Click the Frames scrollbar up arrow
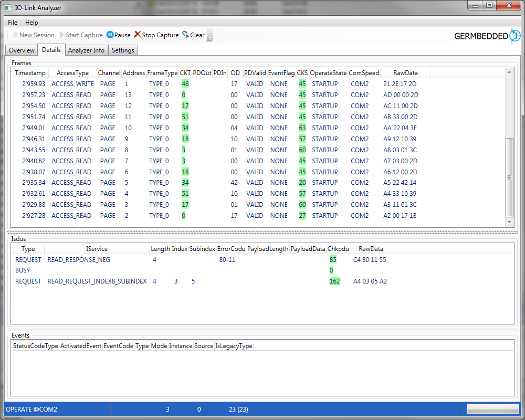 pos(509,72)
